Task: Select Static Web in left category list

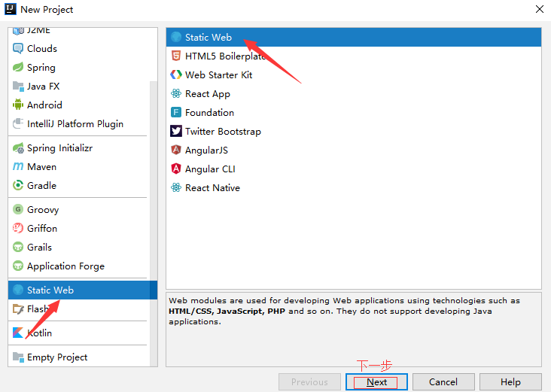Action: click(83, 290)
